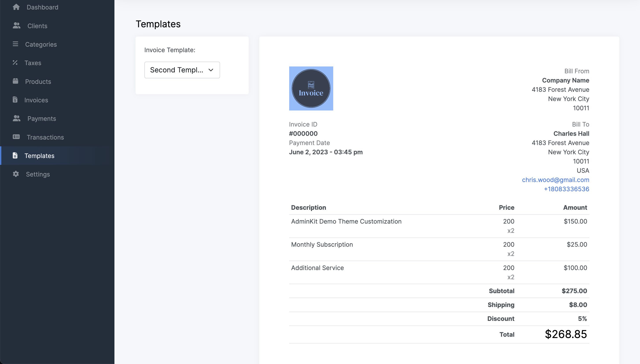Open the Invoice Template dropdown
640x364 pixels.
point(182,70)
